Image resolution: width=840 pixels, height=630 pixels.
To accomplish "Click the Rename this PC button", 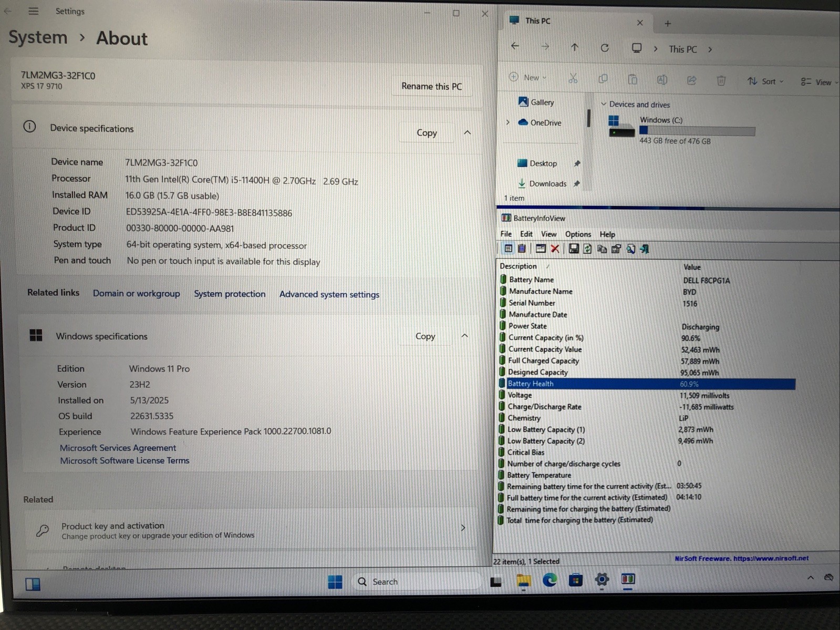I will click(431, 86).
